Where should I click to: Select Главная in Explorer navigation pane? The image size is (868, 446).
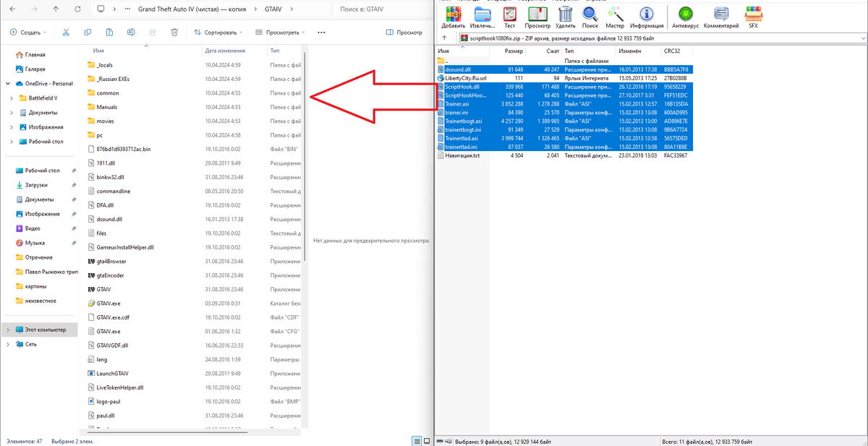click(x=35, y=55)
